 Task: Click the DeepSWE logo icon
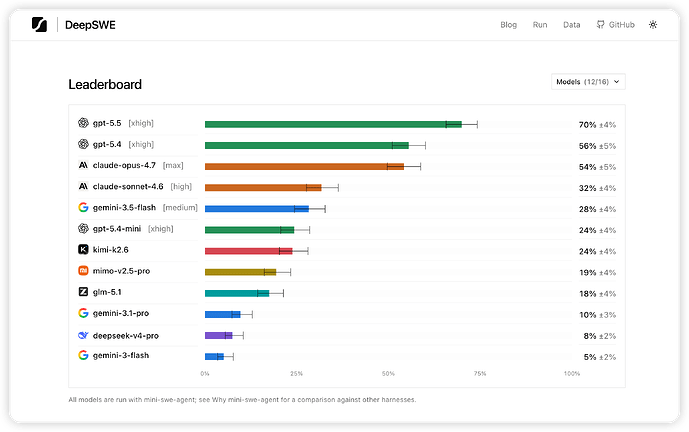[39, 25]
